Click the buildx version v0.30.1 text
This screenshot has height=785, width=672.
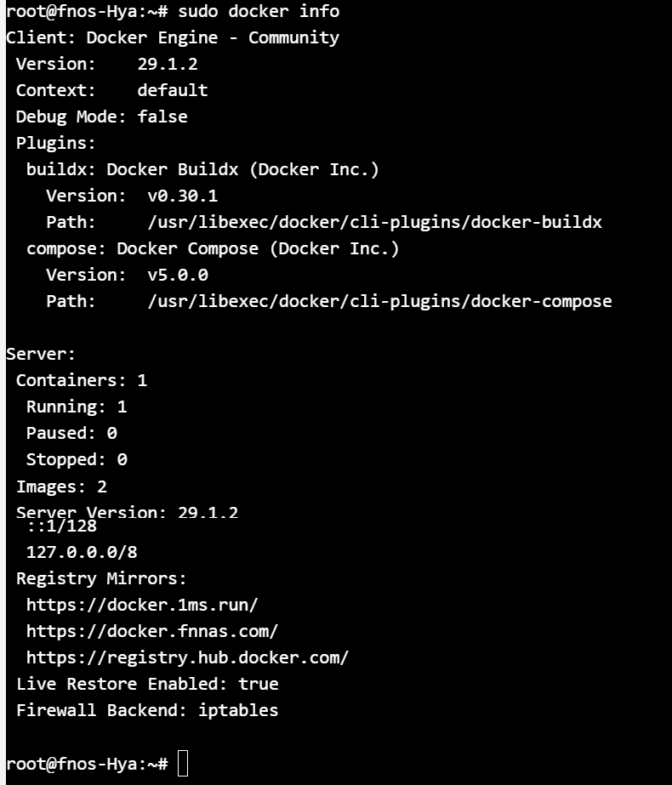tap(182, 196)
